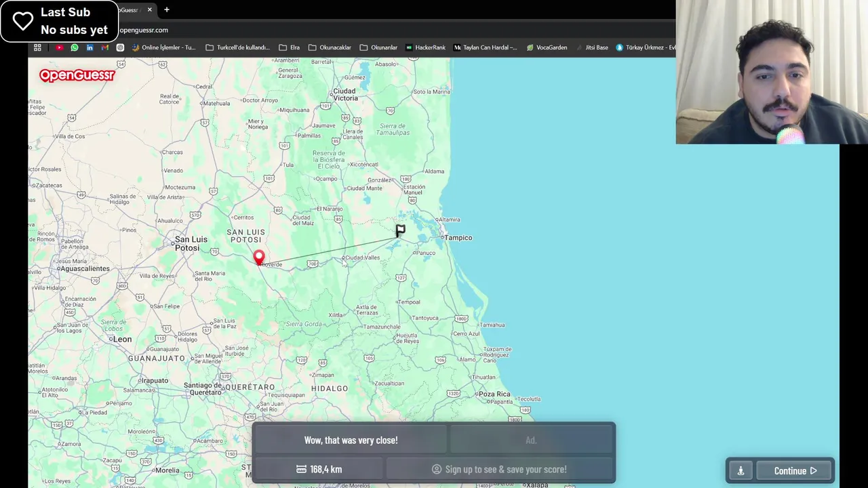Image resolution: width=868 pixels, height=488 pixels.
Task: Click the Tampico city label on map
Action: pyautogui.click(x=458, y=238)
